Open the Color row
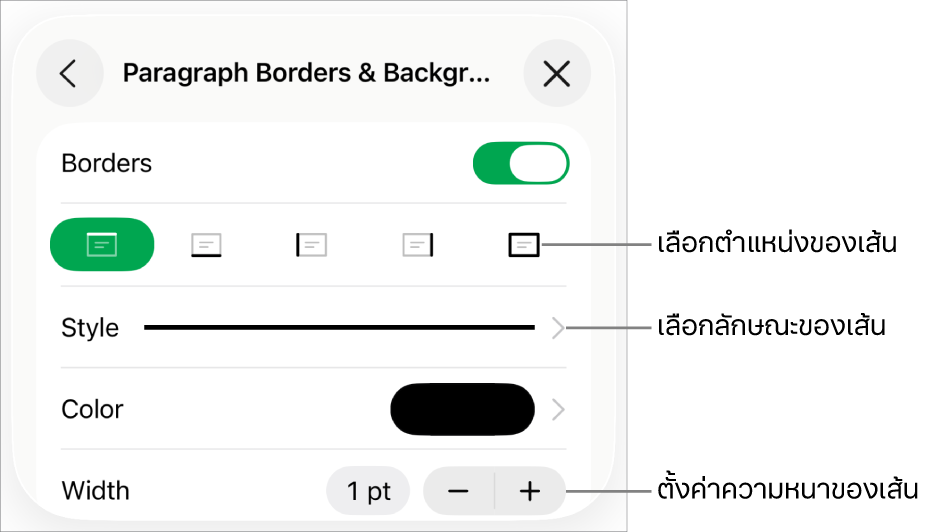Screen dimensions: 928x532 click(314, 410)
